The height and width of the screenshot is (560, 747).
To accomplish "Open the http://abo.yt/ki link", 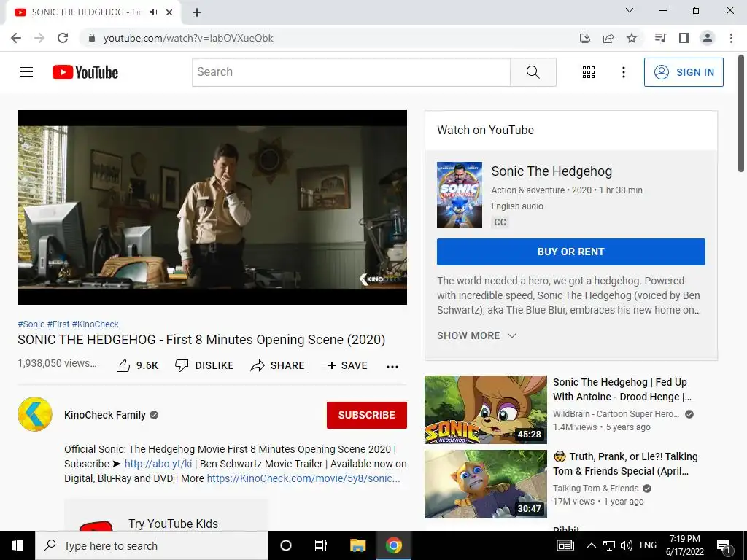I will click(x=158, y=464).
